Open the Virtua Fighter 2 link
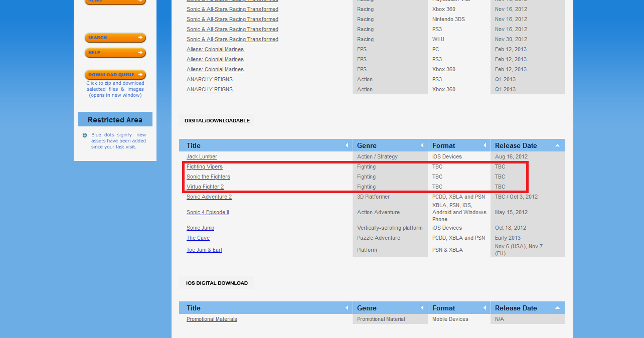This screenshot has width=644, height=338. pyautogui.click(x=205, y=187)
